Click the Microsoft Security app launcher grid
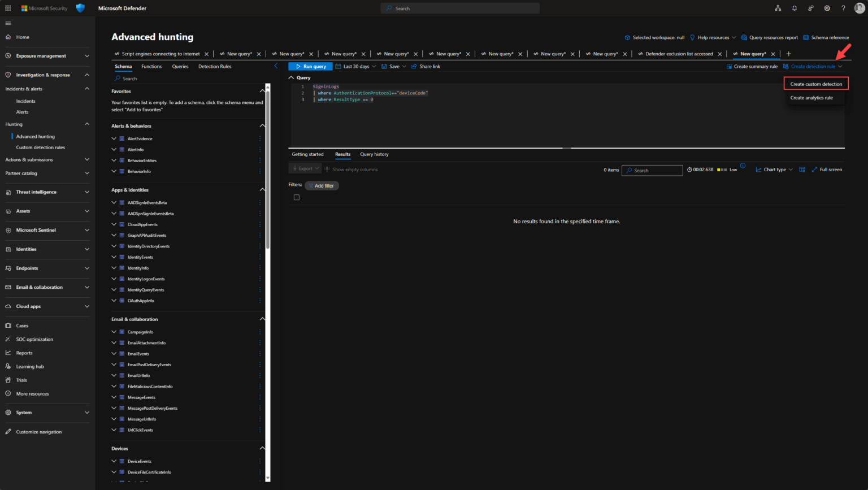Screen dimensions: 868x490 (7, 8)
